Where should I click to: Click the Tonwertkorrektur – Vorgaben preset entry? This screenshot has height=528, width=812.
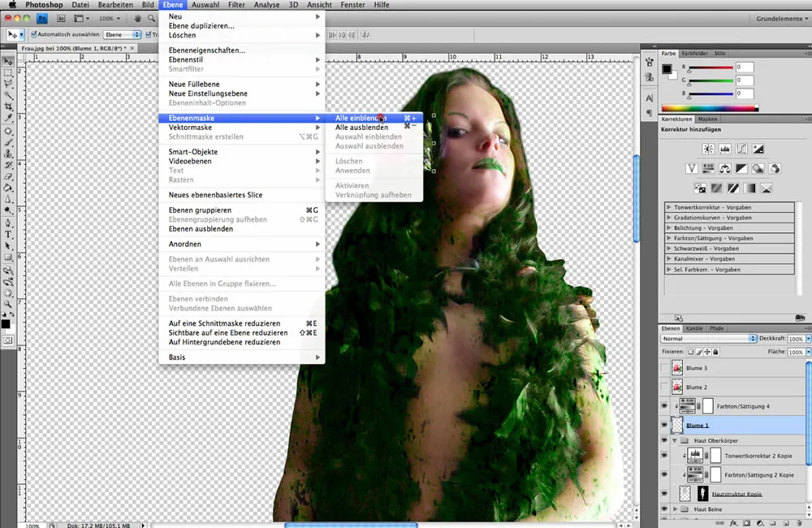coord(713,207)
